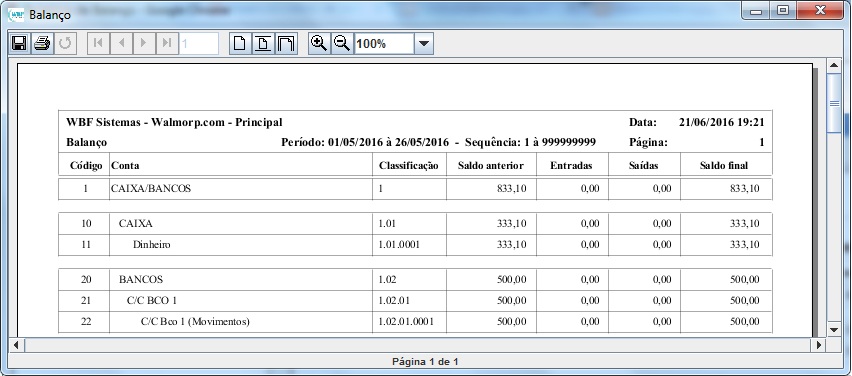Click the 'Saldo final' column header
852x376 pixels.
[x=724, y=166]
